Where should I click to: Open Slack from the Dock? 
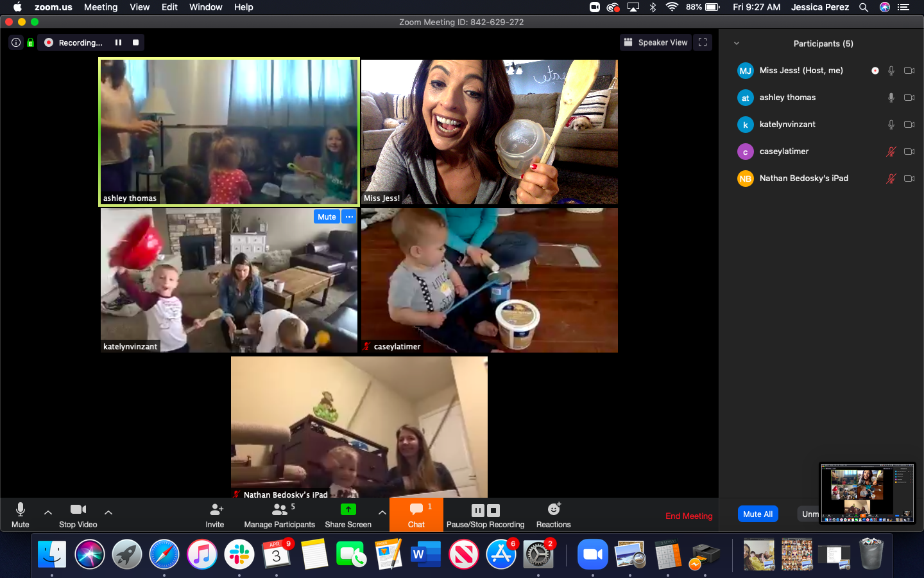[x=239, y=554]
